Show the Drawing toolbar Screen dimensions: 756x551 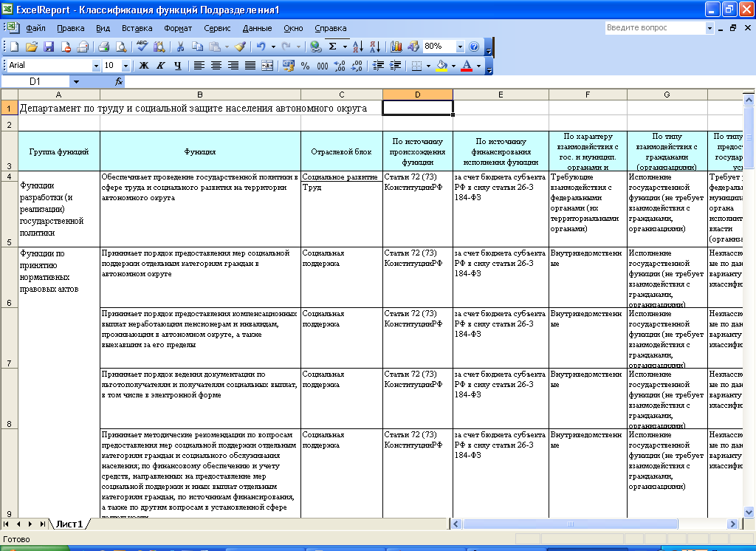pyautogui.click(x=413, y=47)
